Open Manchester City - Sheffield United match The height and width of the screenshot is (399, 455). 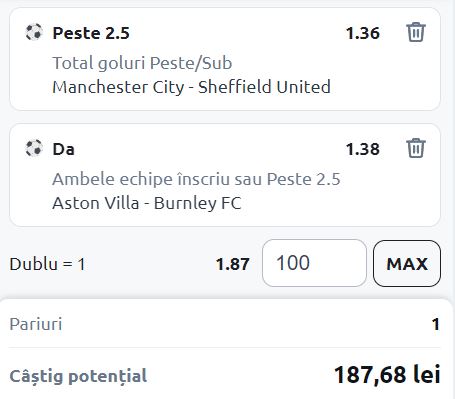(x=191, y=87)
